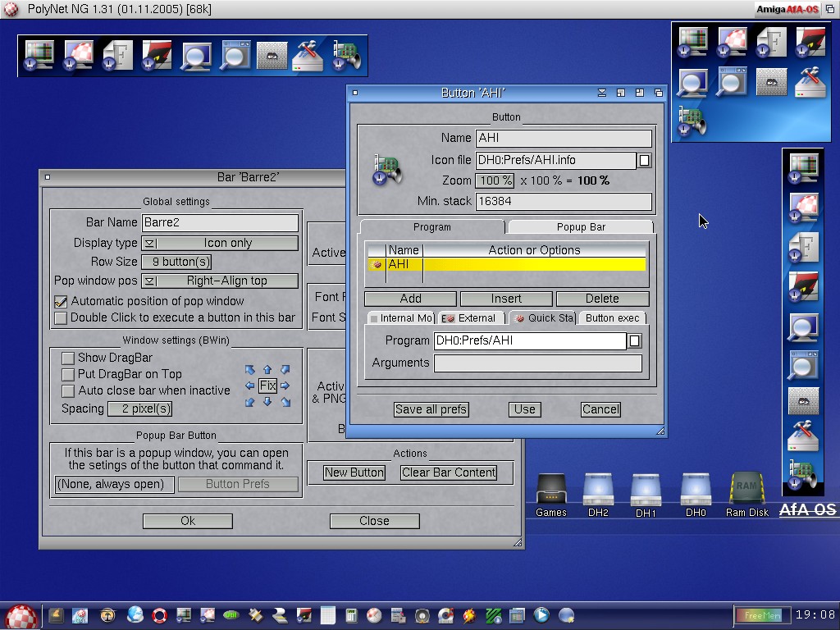Enable Show DragBar checkbox
840x630 pixels.
pyautogui.click(x=68, y=358)
